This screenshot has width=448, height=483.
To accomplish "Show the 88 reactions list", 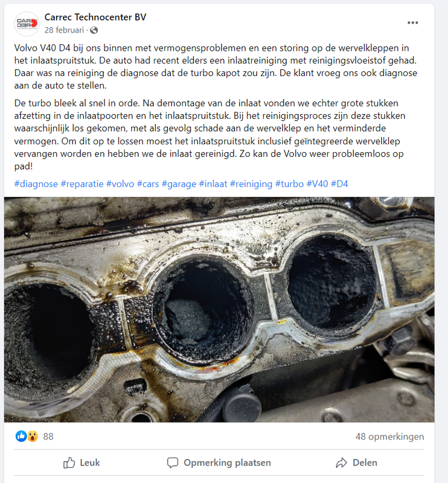I will (x=48, y=437).
